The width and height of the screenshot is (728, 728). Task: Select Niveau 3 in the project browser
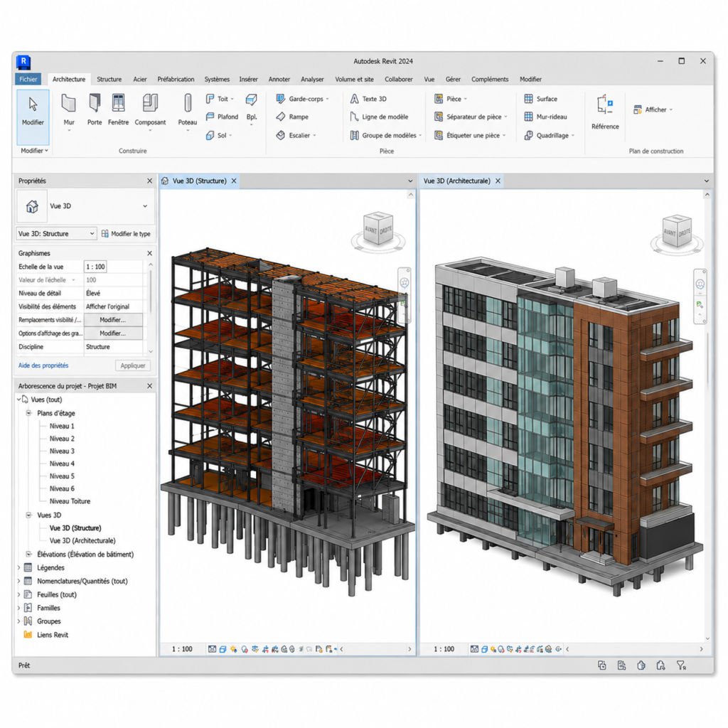[x=62, y=451]
